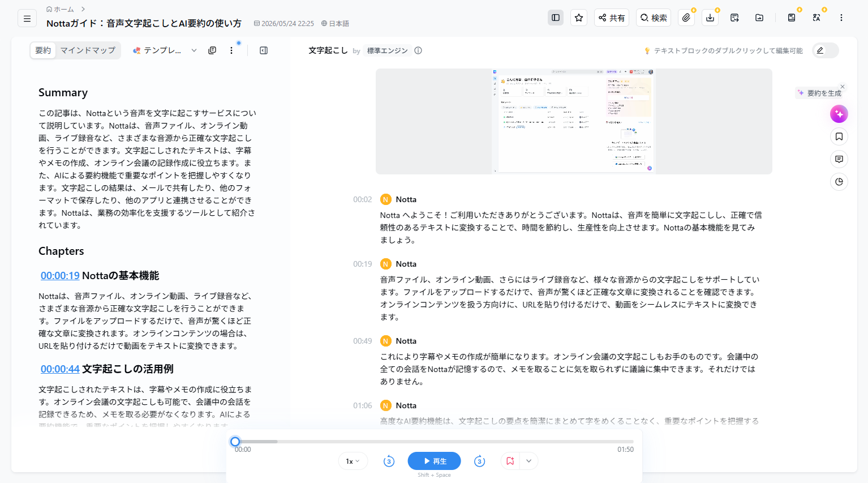The image size is (868, 483).
Task: Open the テンプレ template dropdown
Action: 165,50
